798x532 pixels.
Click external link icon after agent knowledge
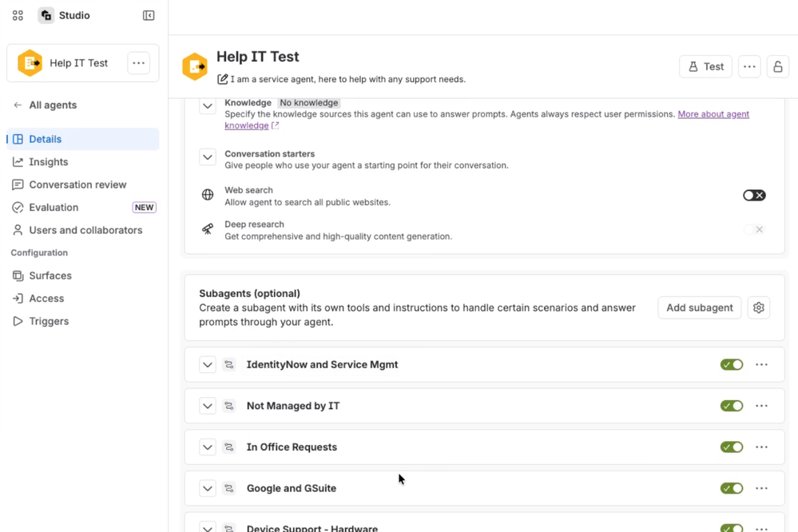coord(276,125)
